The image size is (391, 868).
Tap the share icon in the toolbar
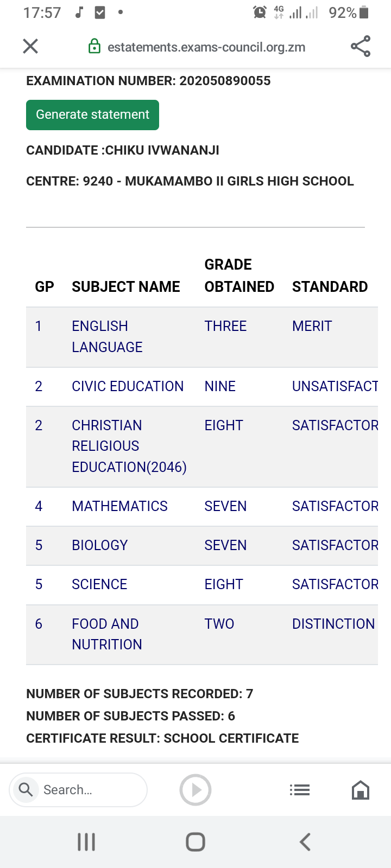coord(361,47)
